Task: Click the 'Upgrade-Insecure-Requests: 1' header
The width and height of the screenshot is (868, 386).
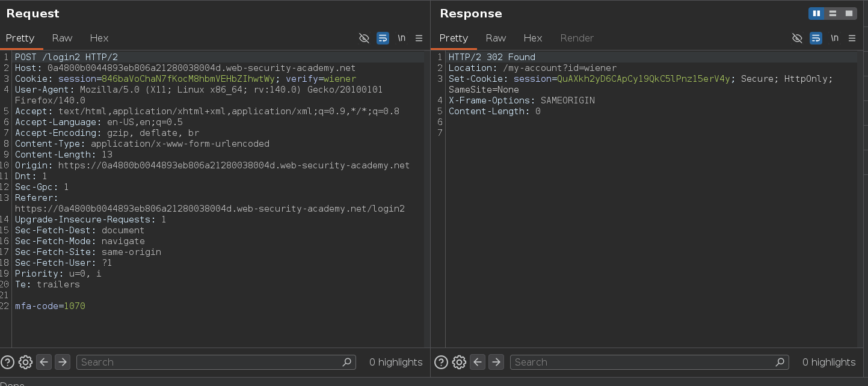Action: [91, 219]
